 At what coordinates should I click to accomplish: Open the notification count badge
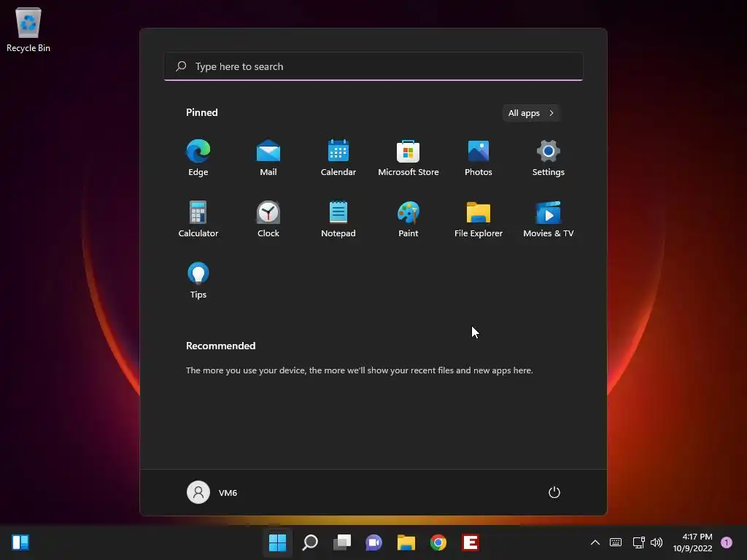727,542
